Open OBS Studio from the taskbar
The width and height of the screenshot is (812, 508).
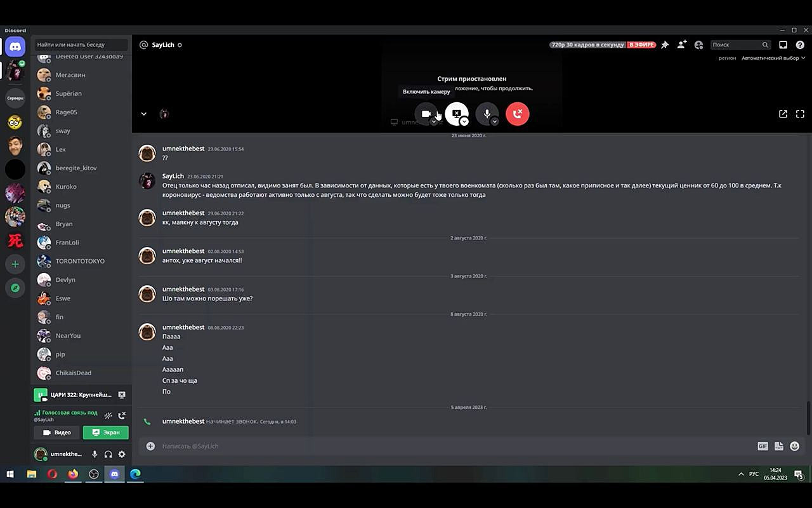click(x=94, y=474)
